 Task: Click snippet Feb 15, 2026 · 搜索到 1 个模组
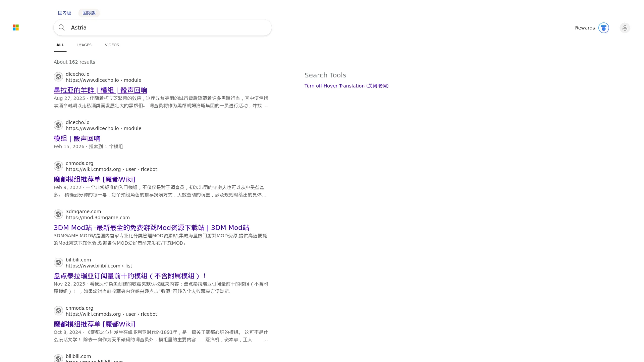tap(88, 146)
